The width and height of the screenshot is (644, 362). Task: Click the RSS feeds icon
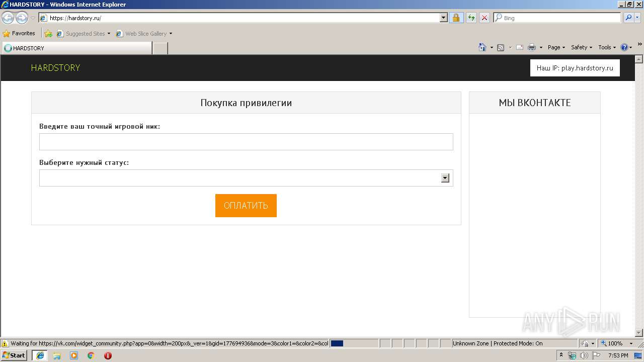(501, 47)
